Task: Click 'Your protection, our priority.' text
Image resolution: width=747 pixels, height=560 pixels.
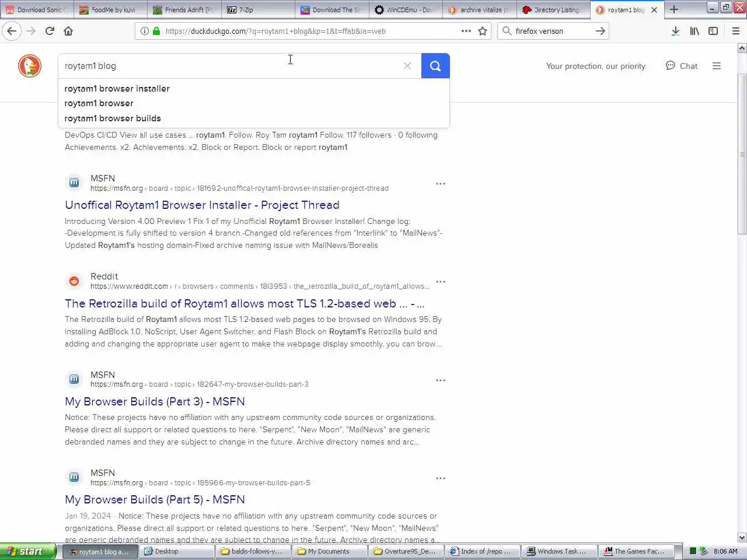Action: (x=596, y=66)
